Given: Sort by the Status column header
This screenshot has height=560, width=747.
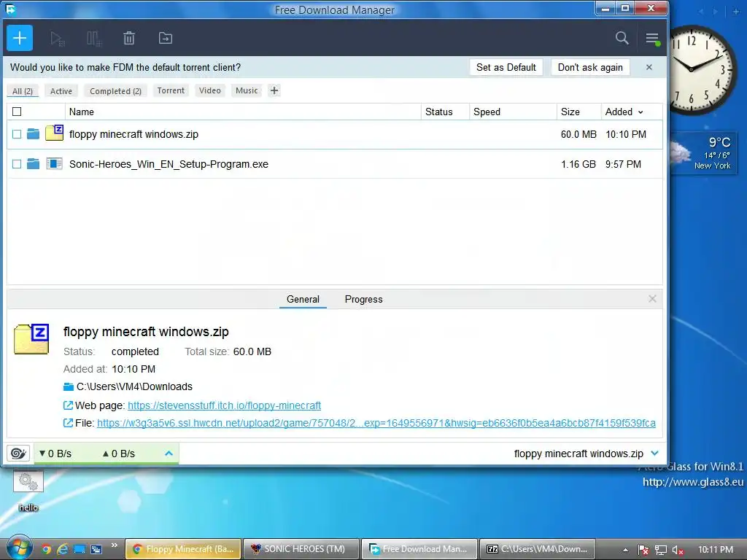Looking at the screenshot, I should [x=445, y=112].
